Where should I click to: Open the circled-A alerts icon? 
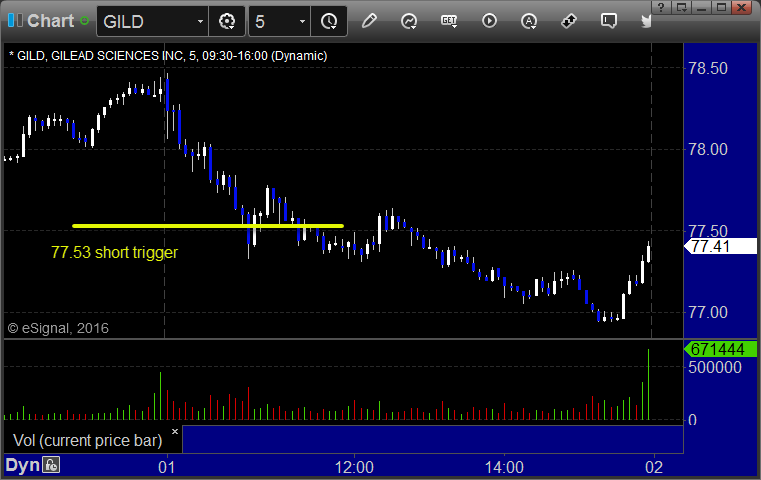(x=529, y=21)
